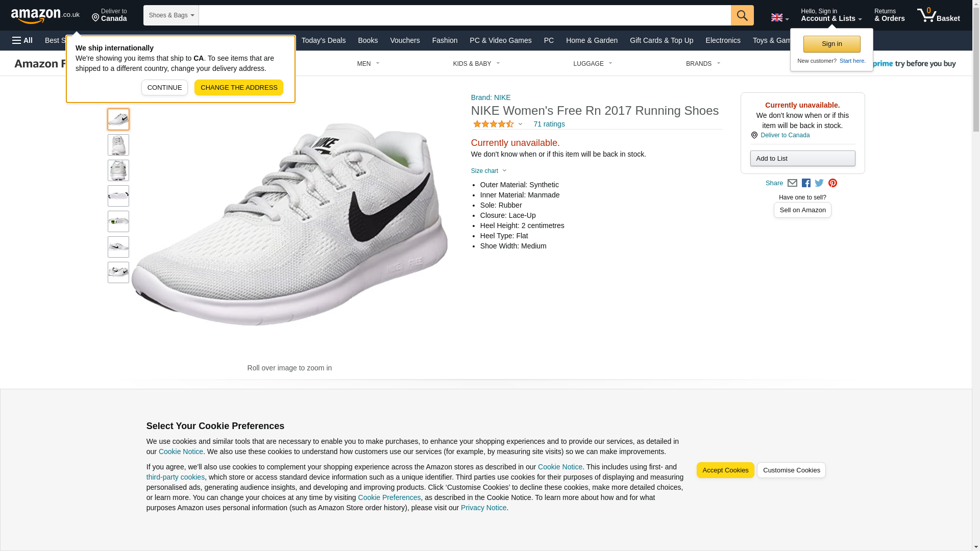Select the second shoe thumbnail image
Viewport: 980px width, 551px height.
pos(118,145)
